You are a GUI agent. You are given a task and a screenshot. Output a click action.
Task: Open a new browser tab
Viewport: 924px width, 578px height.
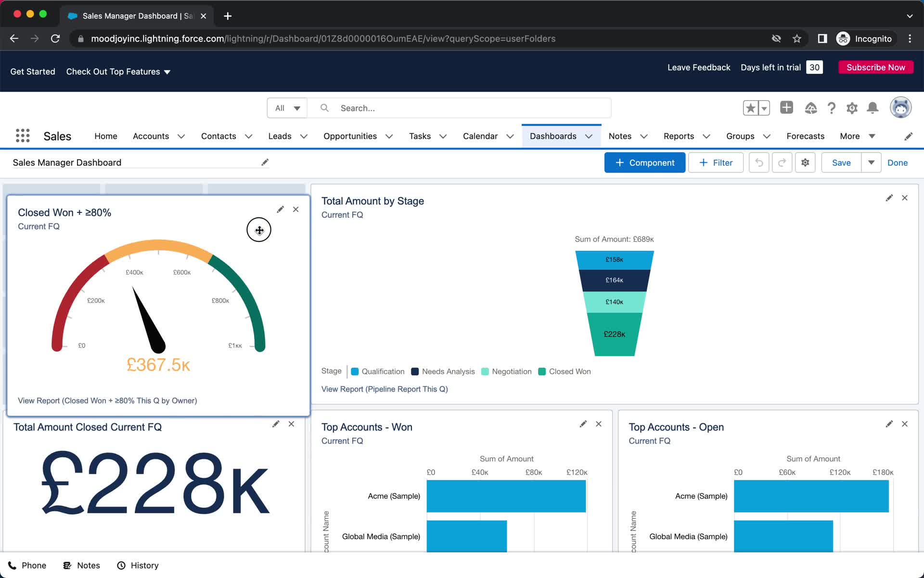coord(228,16)
